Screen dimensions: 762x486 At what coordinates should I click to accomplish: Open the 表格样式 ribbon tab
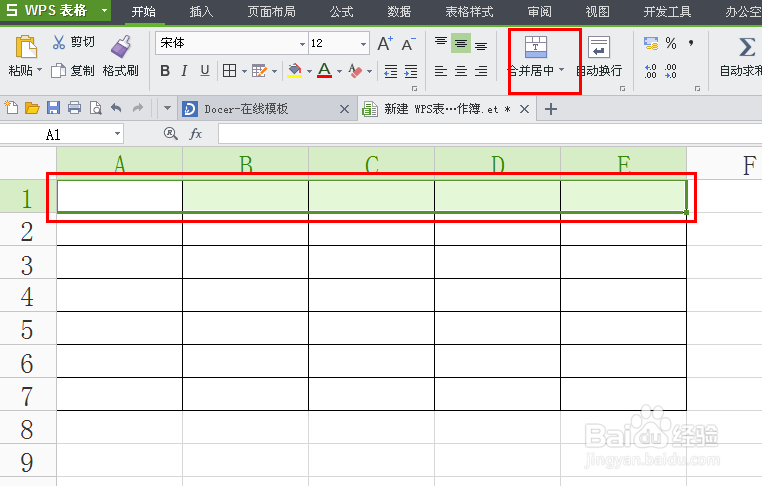(469, 12)
